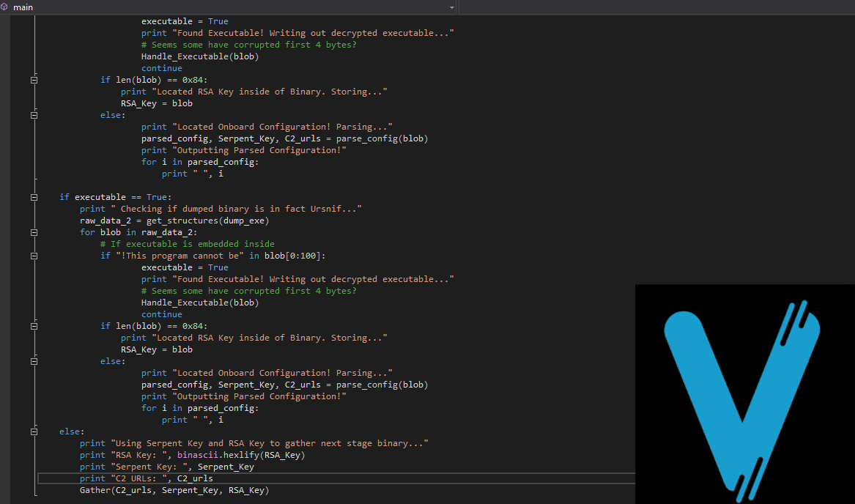Collapse the first 'if len(blob) == 0x84' block

pos(34,80)
